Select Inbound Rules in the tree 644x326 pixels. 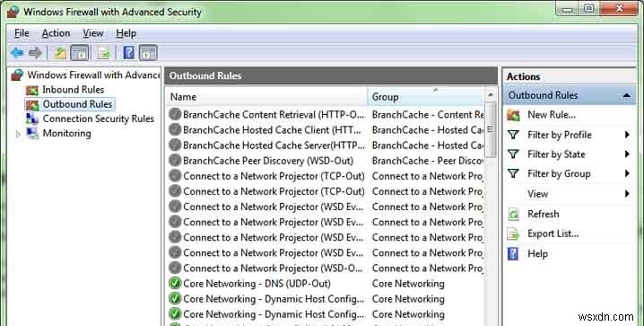tap(74, 90)
